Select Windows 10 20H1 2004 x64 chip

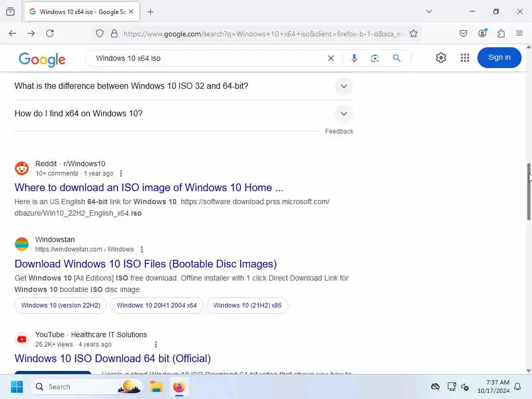(x=157, y=305)
